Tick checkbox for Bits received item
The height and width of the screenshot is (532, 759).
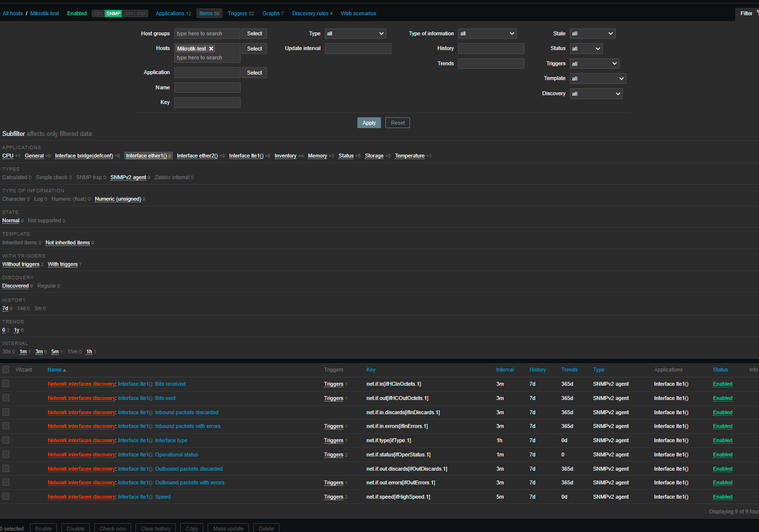[x=6, y=384]
